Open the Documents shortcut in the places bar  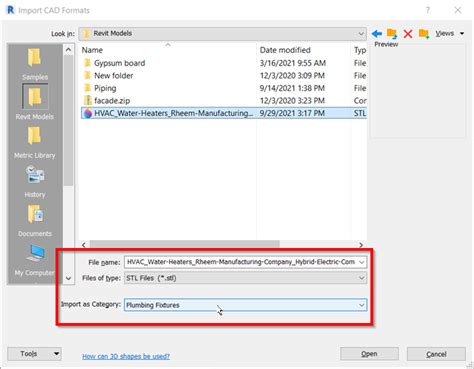coord(35,221)
